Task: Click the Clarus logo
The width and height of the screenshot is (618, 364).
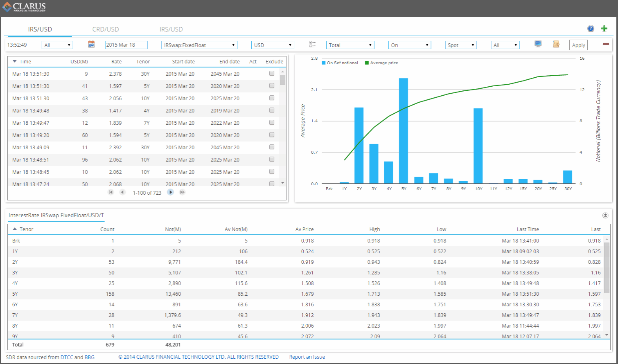Action: point(25,7)
